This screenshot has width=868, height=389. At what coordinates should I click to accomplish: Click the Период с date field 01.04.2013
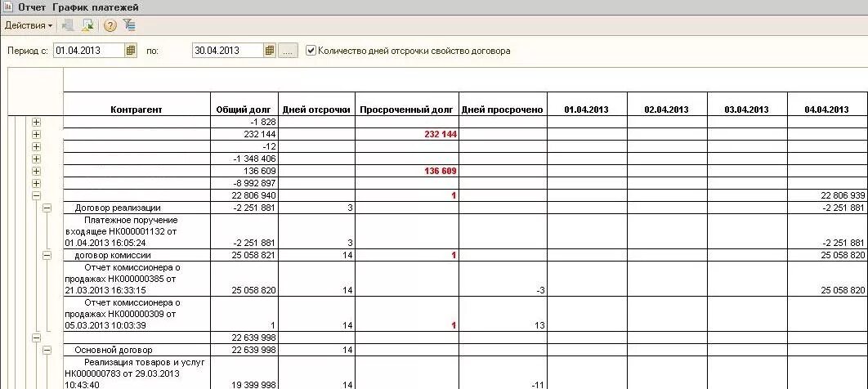click(x=89, y=51)
